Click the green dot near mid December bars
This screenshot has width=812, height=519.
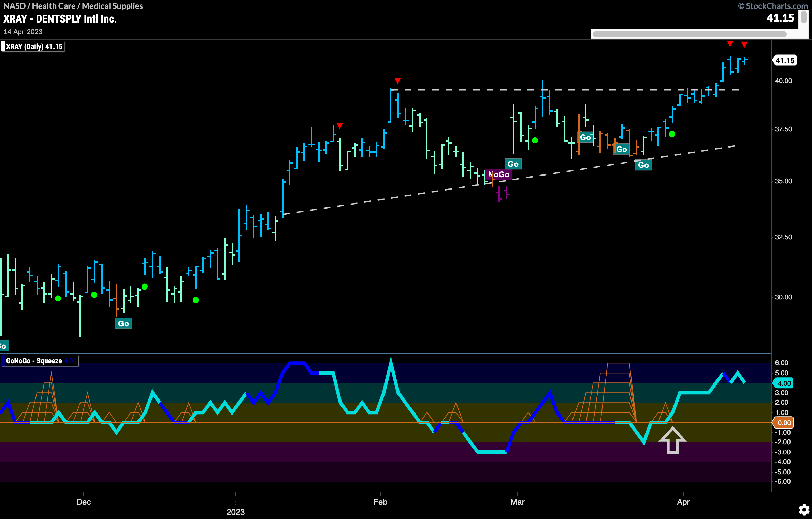click(x=145, y=286)
